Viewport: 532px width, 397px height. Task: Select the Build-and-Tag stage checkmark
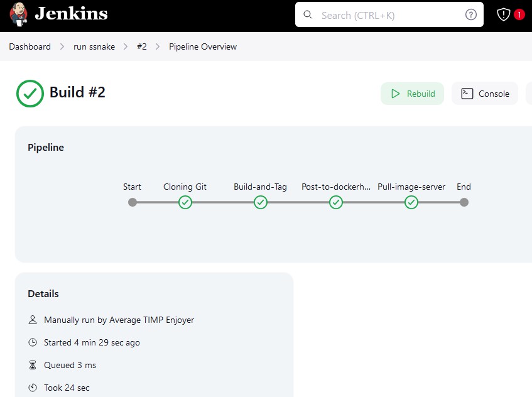point(261,202)
